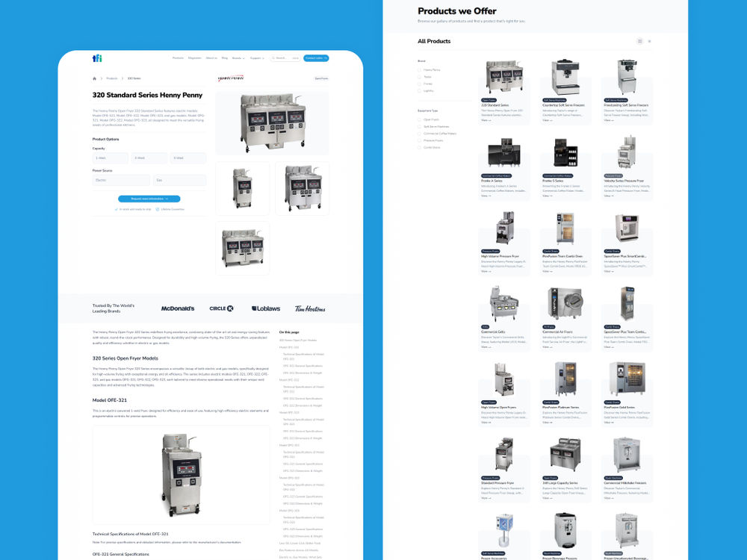This screenshot has width=747, height=560.
Task: Check the Combi Ovens equipment filter
Action: point(420,148)
